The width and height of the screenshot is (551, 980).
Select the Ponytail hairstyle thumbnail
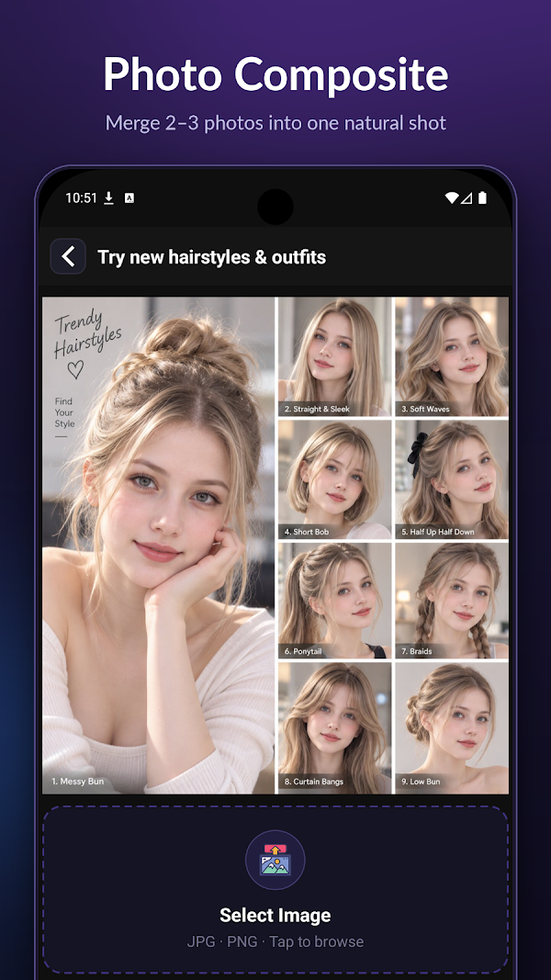(x=335, y=601)
